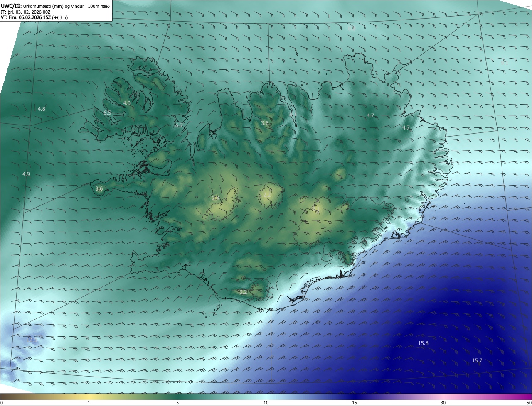Select the 12.5 value in the southwest sea
This screenshot has width=532, height=406.
[32, 340]
